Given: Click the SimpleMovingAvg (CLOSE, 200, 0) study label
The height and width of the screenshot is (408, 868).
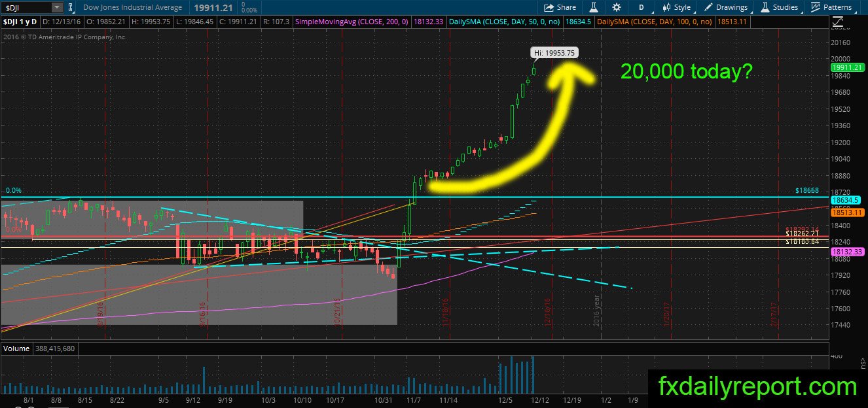Looking at the screenshot, I should pyautogui.click(x=352, y=22).
